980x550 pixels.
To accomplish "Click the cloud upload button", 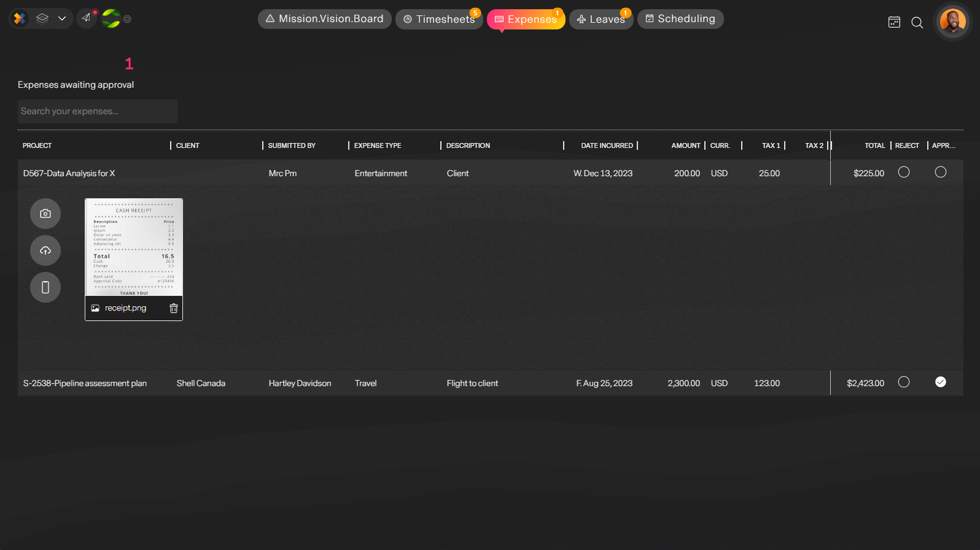I will click(45, 250).
